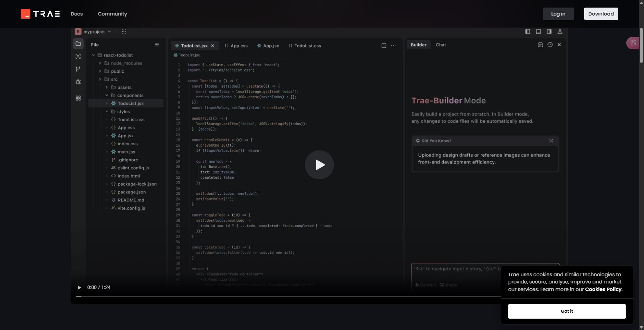644x330 pixels.
Task: Expand the node_modules folder
Action: (x=100, y=63)
